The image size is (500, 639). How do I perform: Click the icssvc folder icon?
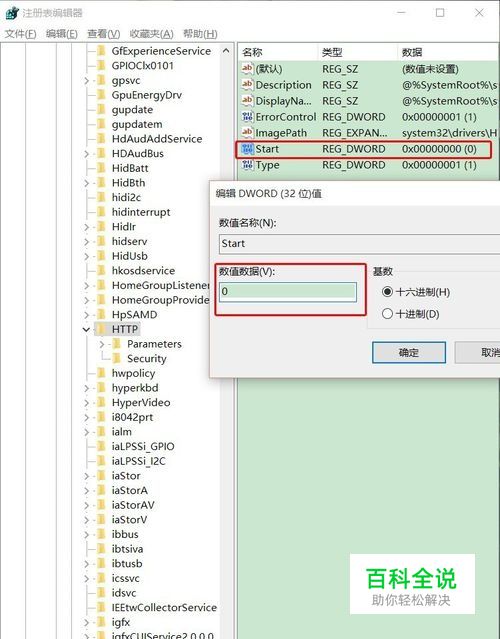coord(101,578)
